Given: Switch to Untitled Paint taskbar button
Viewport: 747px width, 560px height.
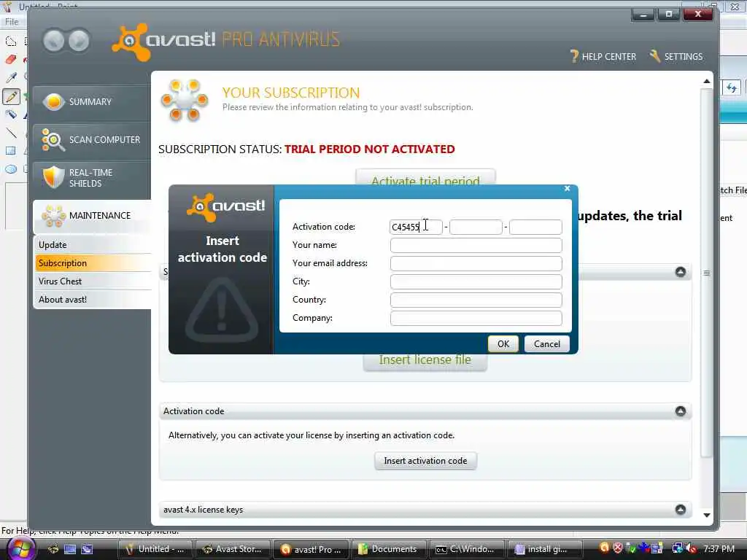Looking at the screenshot, I should coord(155,549).
